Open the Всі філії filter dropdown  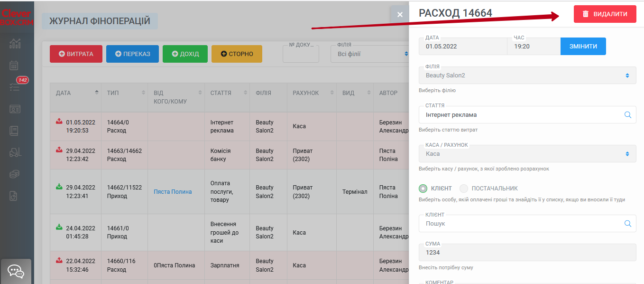click(370, 54)
